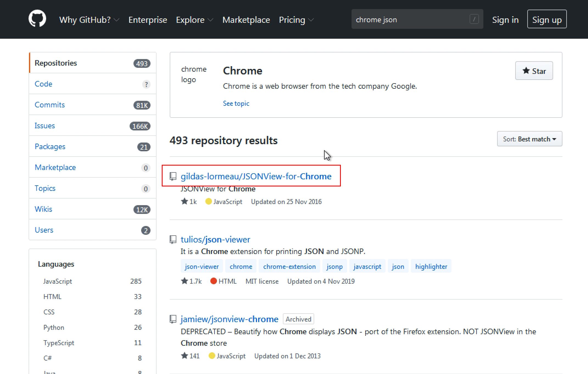This screenshot has height=374, width=588.
Task: Open the See topic link
Action: [236, 104]
